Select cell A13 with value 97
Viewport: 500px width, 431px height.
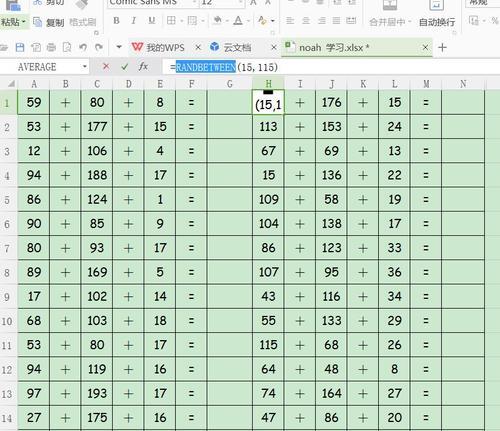click(34, 393)
